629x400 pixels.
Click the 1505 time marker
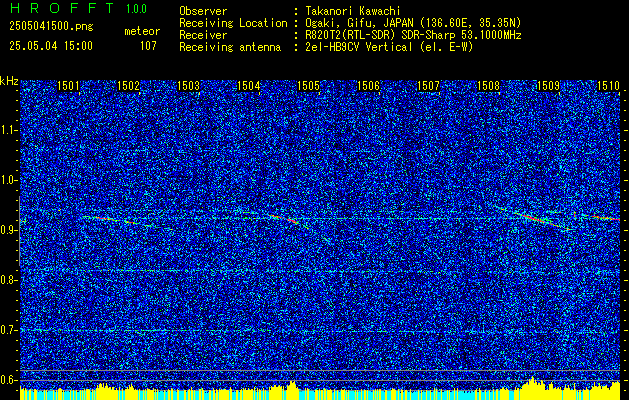click(308, 86)
